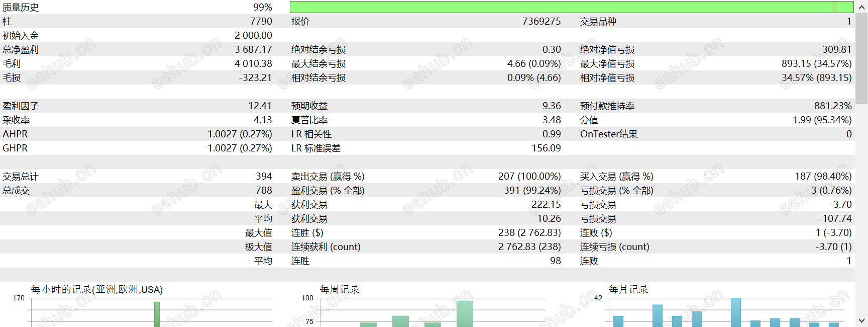The width and height of the screenshot is (868, 327).
Task: Select recovery factor value 4.13
Action: (x=263, y=120)
